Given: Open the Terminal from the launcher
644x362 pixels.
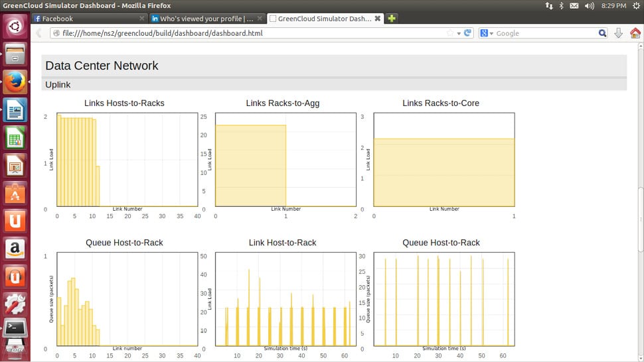Looking at the screenshot, I should 15,328.
